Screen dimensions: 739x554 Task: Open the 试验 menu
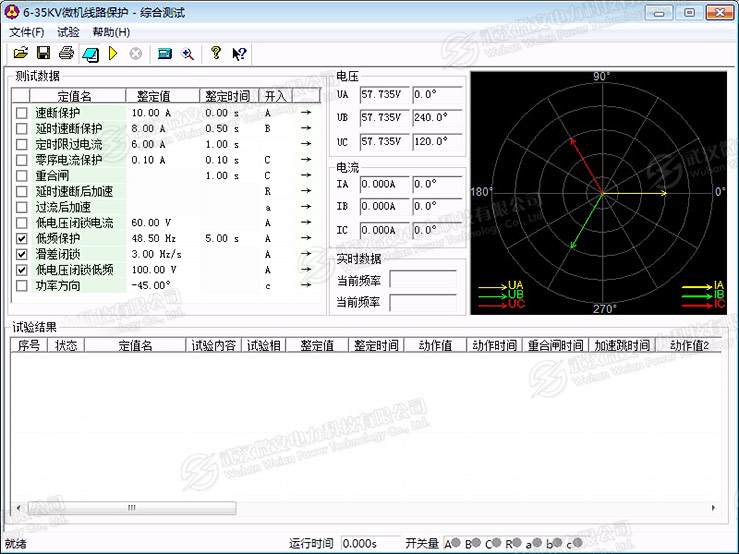68,32
